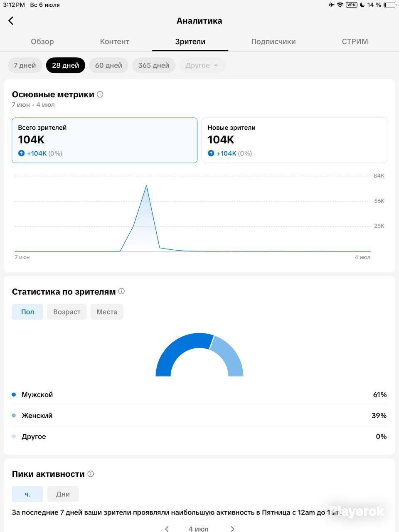399x532 pixels.
Task: Select the 365 дней period
Action: [154, 65]
